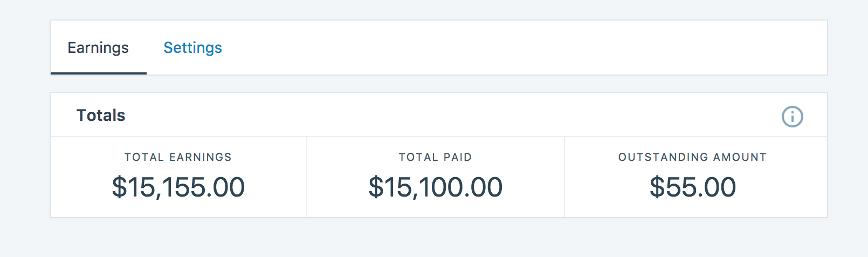This screenshot has width=868, height=257.
Task: Select the $15,155.00 total earnings value
Action: click(x=178, y=187)
